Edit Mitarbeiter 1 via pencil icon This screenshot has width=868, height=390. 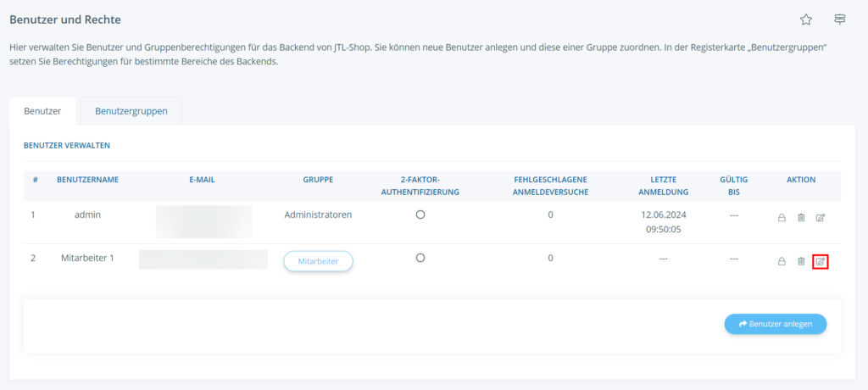820,261
